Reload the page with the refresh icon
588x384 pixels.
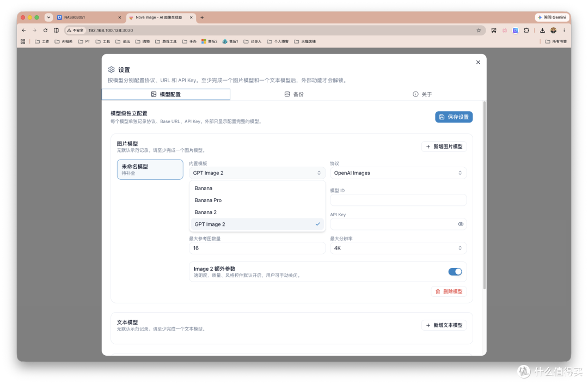tap(45, 31)
